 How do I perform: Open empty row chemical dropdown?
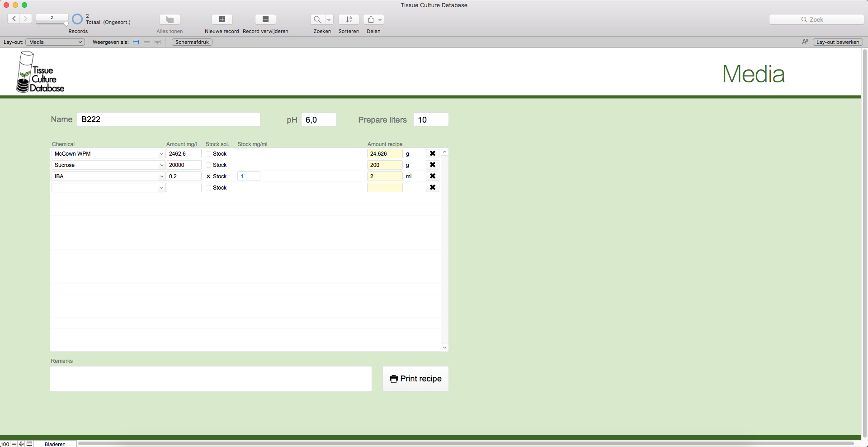161,188
